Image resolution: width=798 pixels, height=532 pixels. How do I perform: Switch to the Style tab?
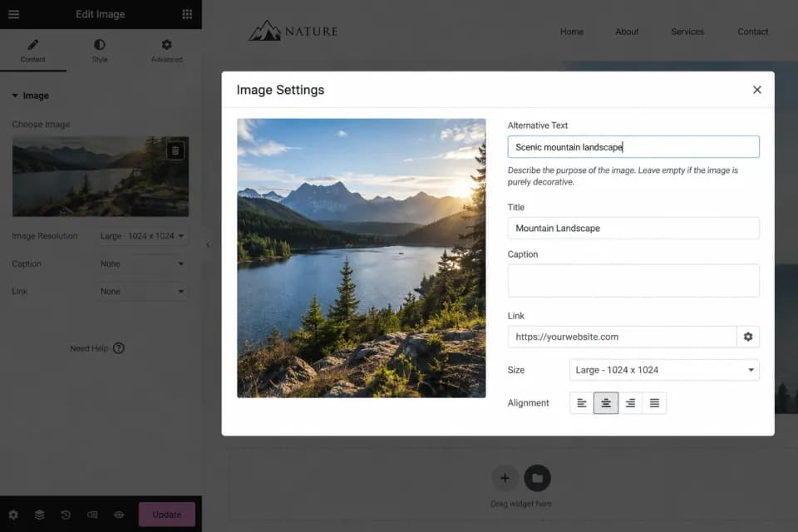(100, 51)
